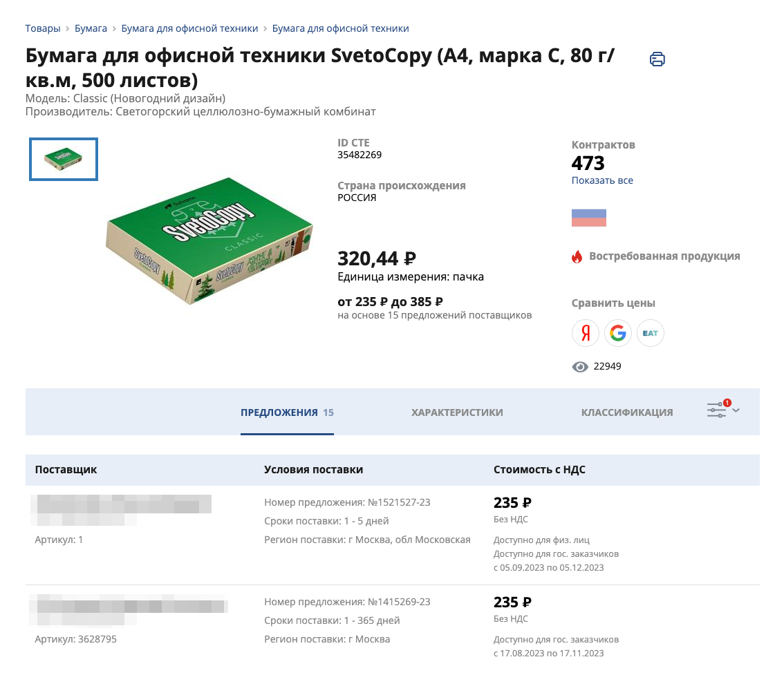Screen dimensions: 784x684
Task: Navigate to the Бумага breadcrumb
Action: point(91,28)
